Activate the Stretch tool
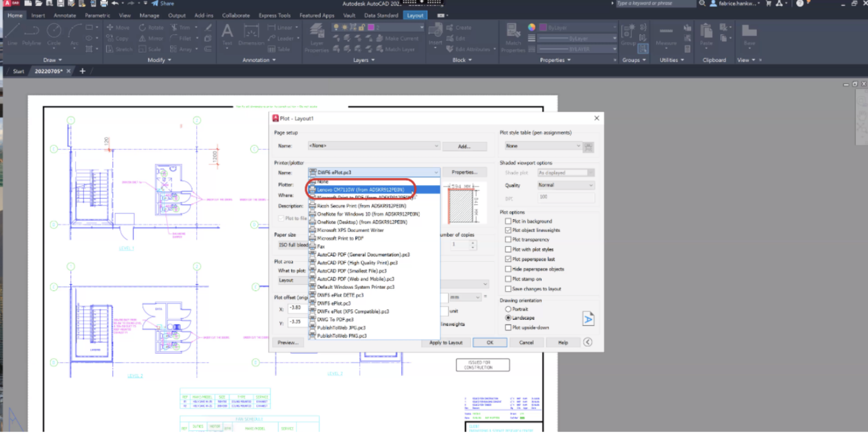 click(x=119, y=49)
